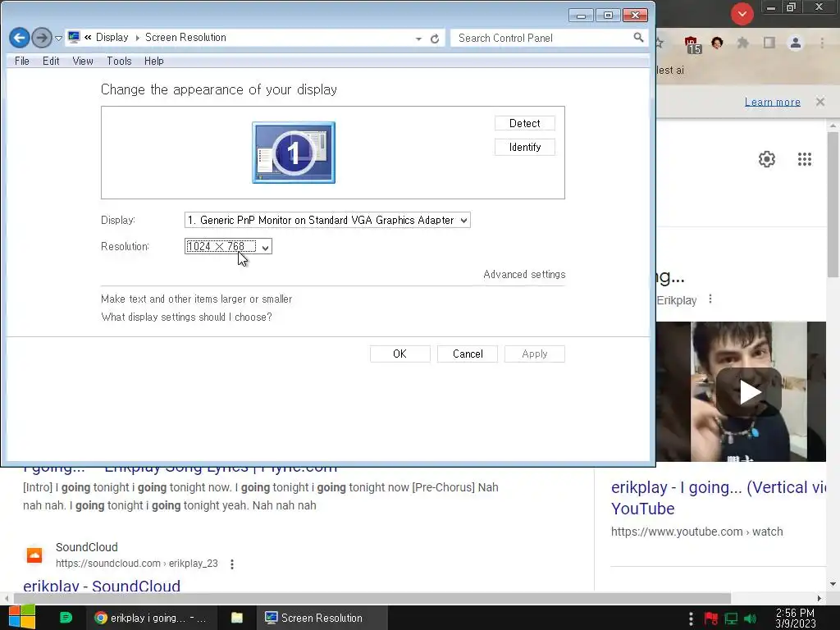Open address bar history dropdown arrow
Image resolution: width=840 pixels, height=630 pixels.
418,39
